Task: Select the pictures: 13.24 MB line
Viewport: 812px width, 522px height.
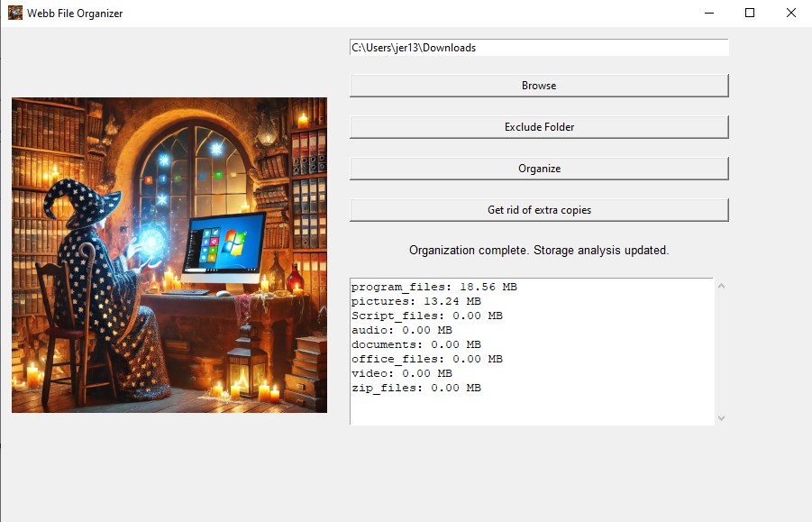Action: click(x=415, y=301)
